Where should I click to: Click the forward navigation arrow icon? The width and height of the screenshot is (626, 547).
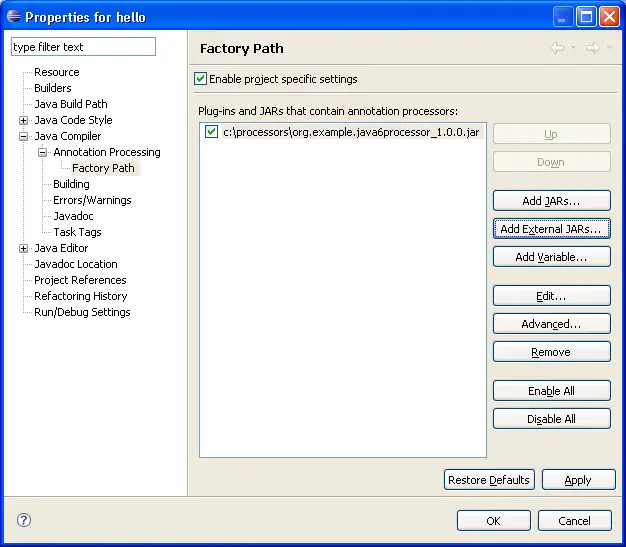[592, 48]
